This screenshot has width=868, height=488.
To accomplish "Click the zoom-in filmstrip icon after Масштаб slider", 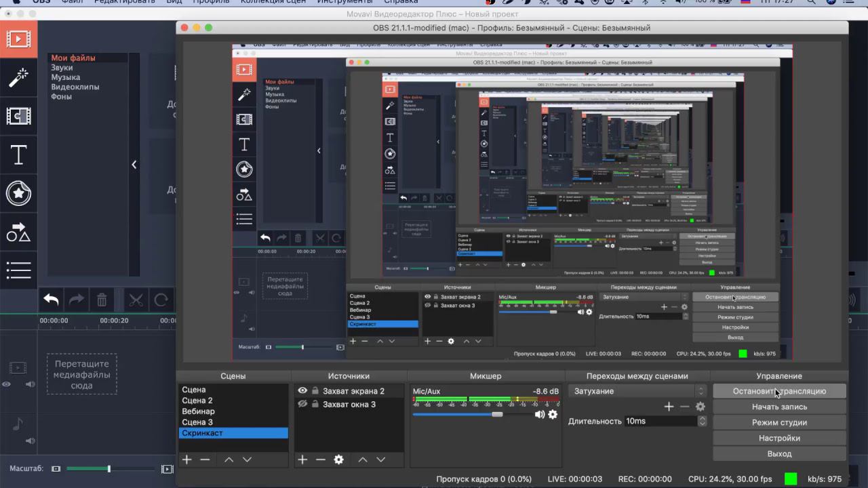I will [167, 468].
